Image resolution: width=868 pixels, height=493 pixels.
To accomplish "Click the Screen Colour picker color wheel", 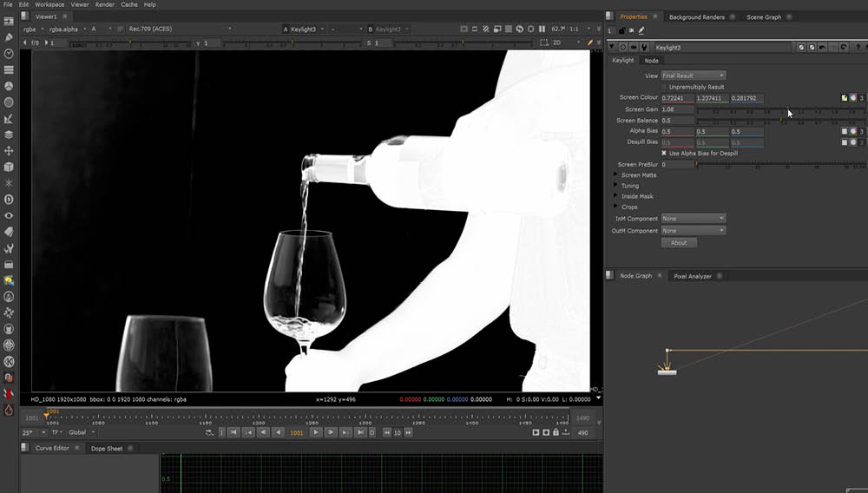I will point(853,98).
